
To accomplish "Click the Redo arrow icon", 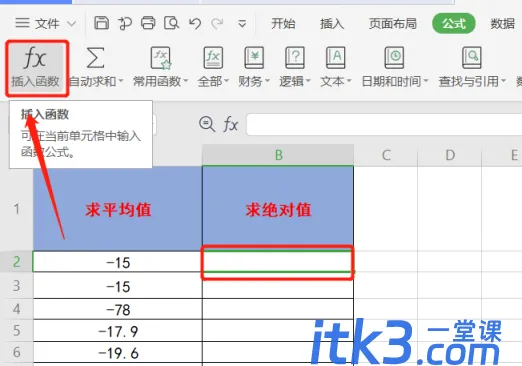I will [x=217, y=24].
